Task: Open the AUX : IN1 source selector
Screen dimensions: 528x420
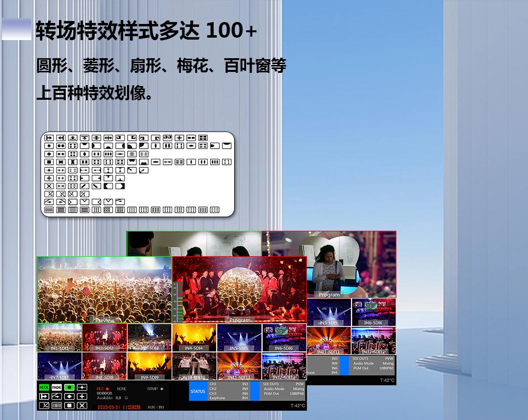Action: click(x=156, y=407)
